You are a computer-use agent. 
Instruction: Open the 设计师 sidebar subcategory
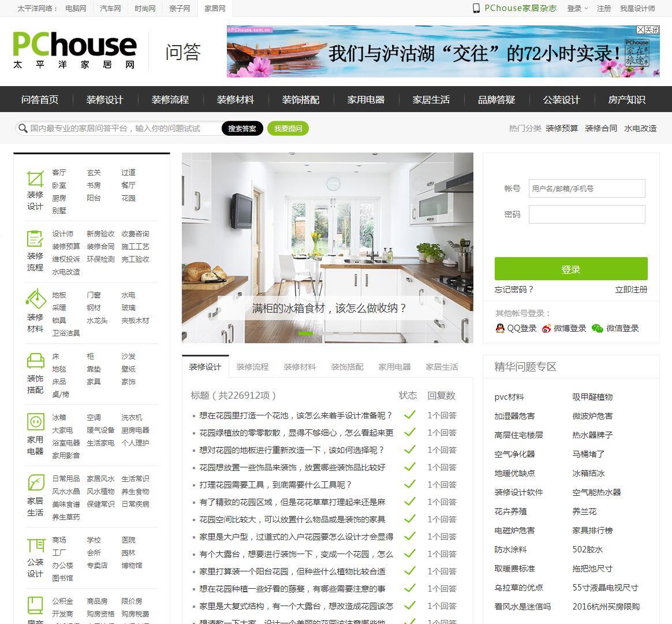62,234
